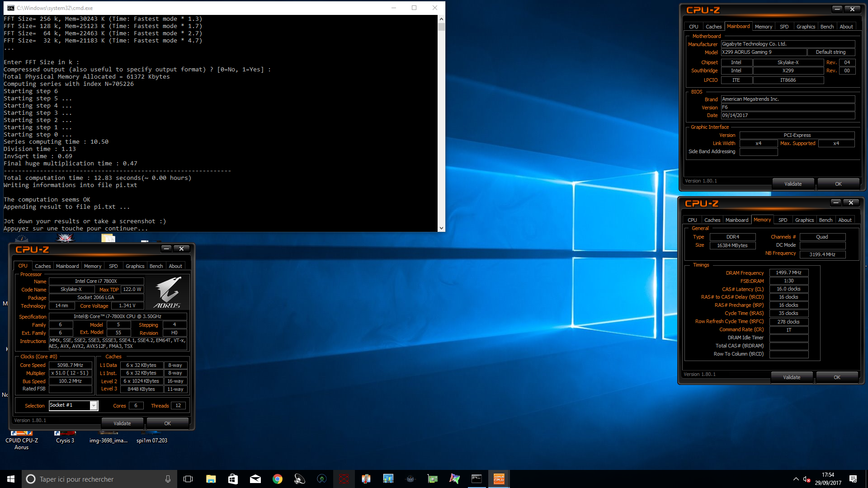Launch Google Chrome from the taskbar
Viewport: 868px width, 488px height.
coord(277,479)
